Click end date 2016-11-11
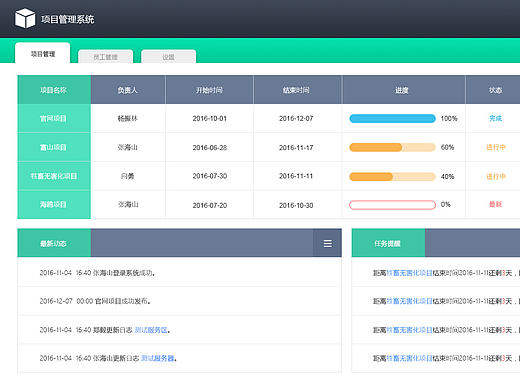 tap(296, 176)
